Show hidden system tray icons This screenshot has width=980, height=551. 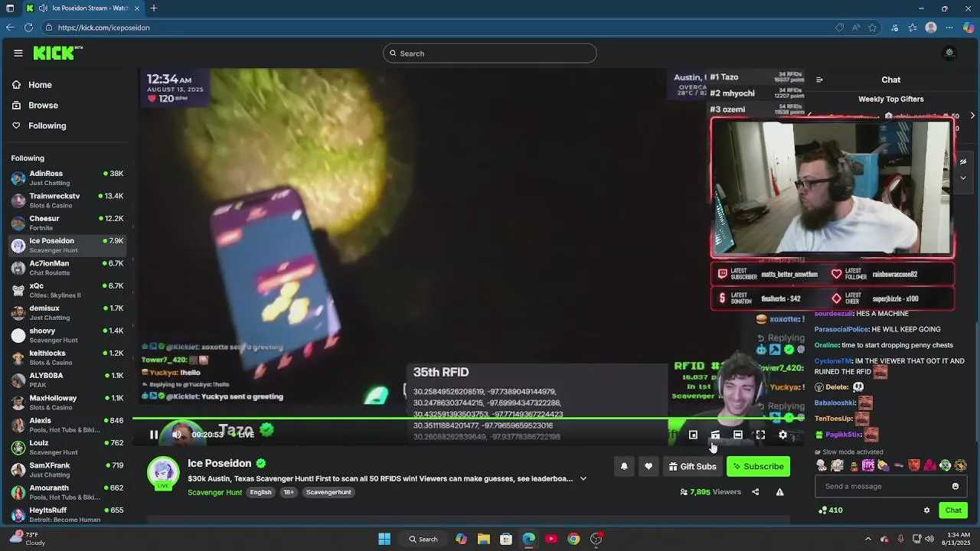867,539
